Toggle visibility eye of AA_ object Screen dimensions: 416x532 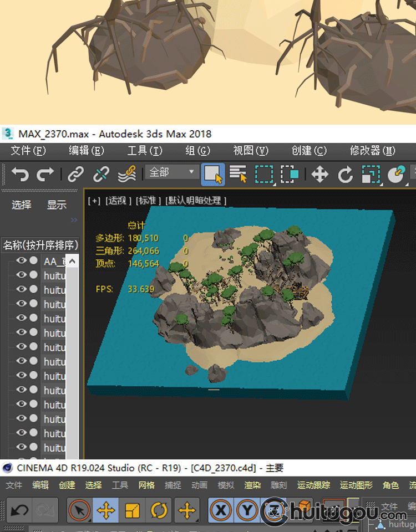pos(21,260)
